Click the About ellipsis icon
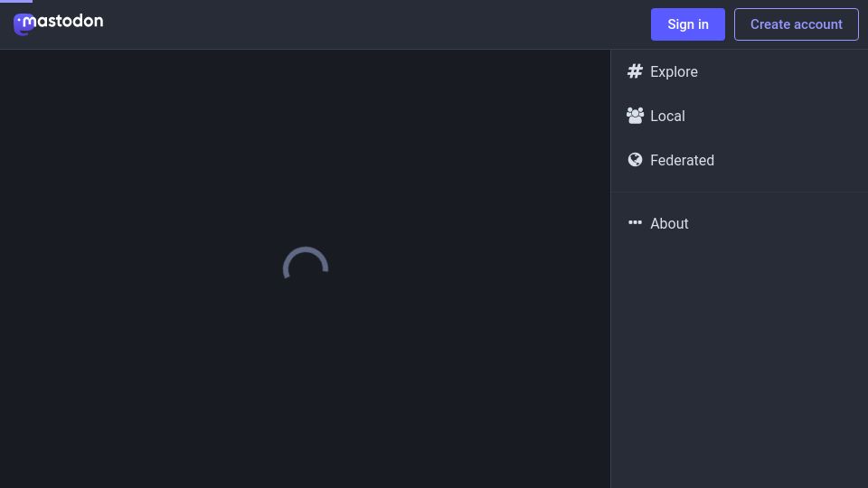The image size is (868, 488). 635,222
